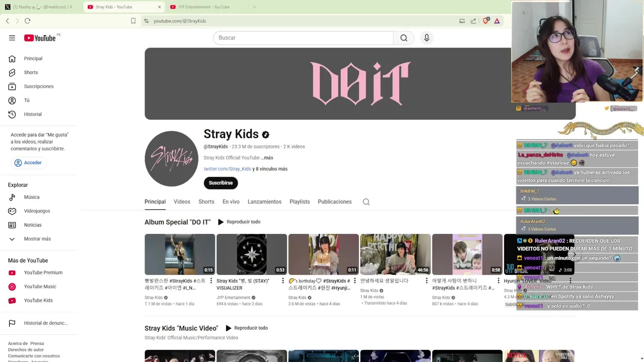Open Suscripciones in the sidebar
Viewport: 644px width, 362px height.
pyautogui.click(x=39, y=86)
